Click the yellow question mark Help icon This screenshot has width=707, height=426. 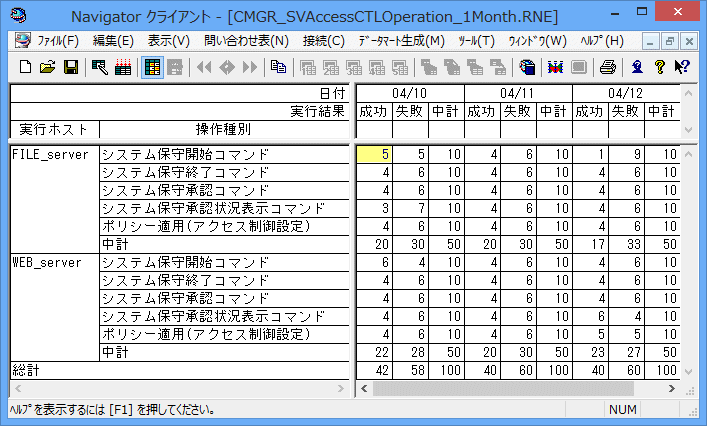(660, 68)
